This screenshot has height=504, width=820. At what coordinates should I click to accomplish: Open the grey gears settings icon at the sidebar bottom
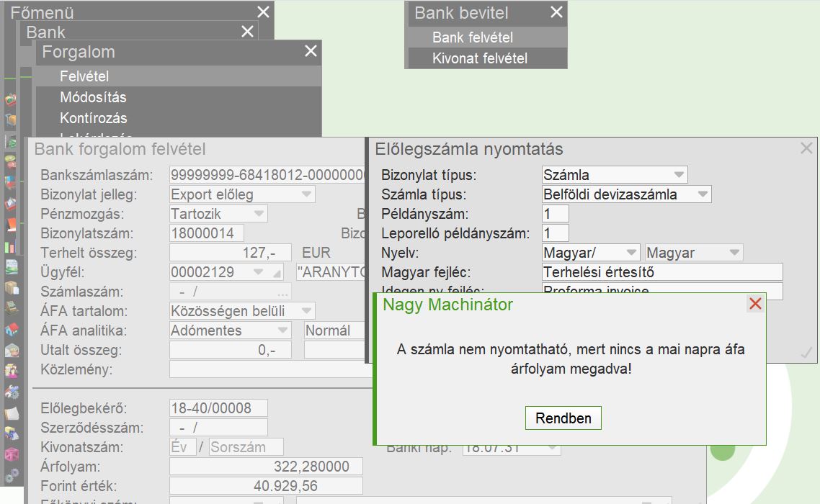coord(12,475)
